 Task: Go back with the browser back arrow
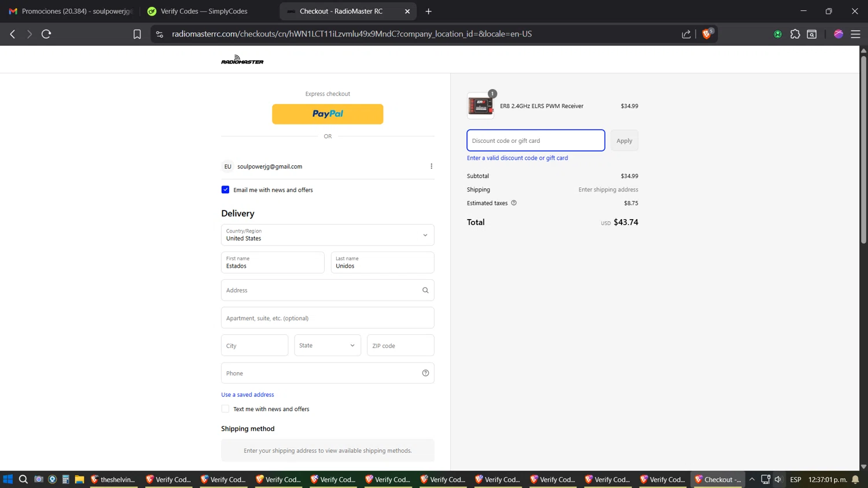[x=12, y=34]
